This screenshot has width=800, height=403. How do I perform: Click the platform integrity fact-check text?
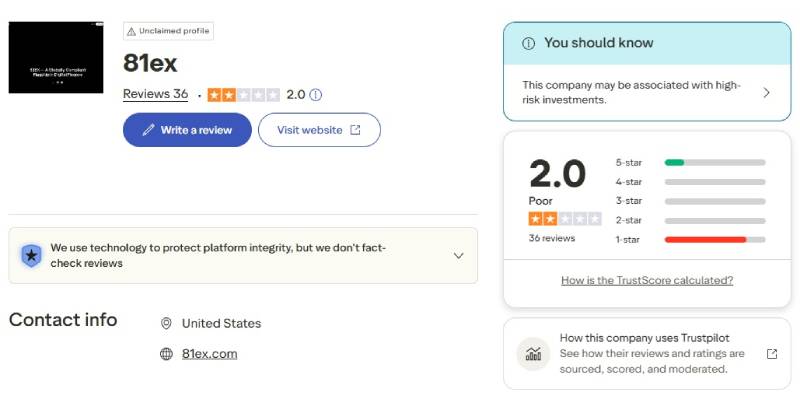(x=218, y=256)
